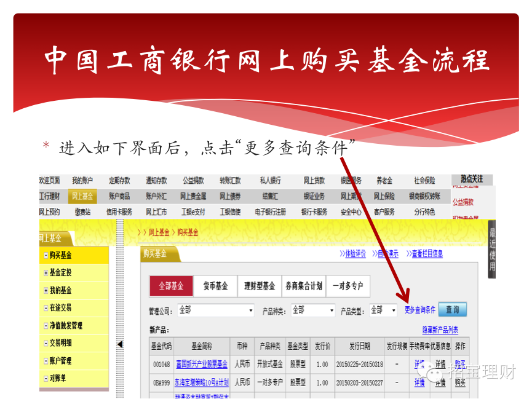The width and height of the screenshot is (532, 399).
Task: Open the 欢迎页面 menu item
Action: coord(50,181)
